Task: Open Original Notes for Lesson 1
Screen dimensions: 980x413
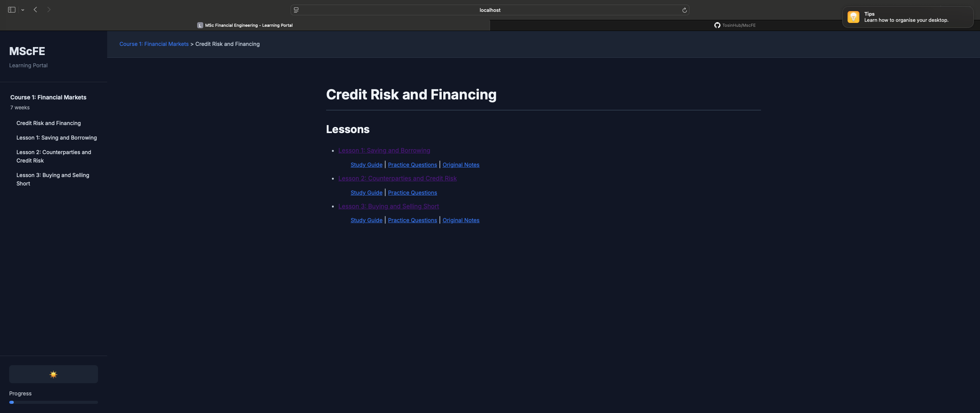Action: (461, 165)
